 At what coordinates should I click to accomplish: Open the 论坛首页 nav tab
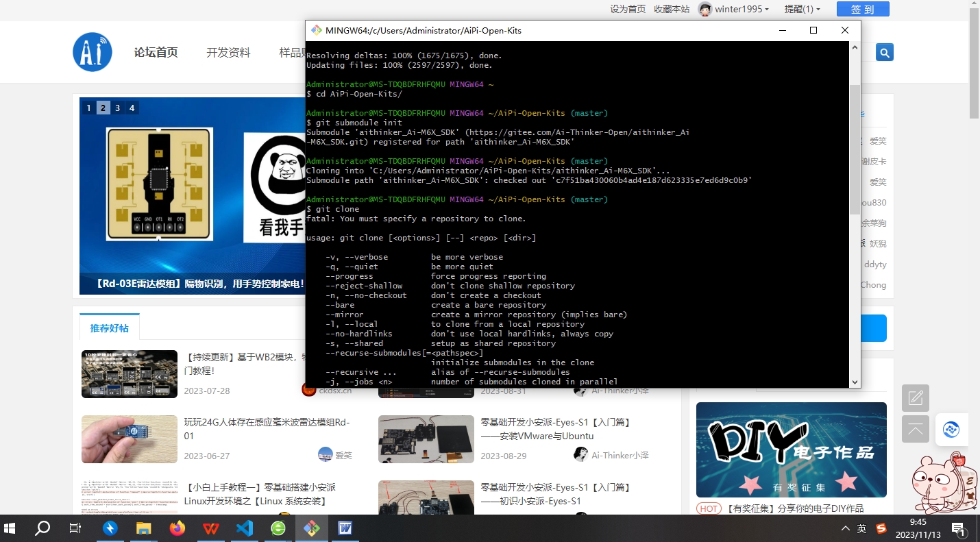pyautogui.click(x=156, y=52)
